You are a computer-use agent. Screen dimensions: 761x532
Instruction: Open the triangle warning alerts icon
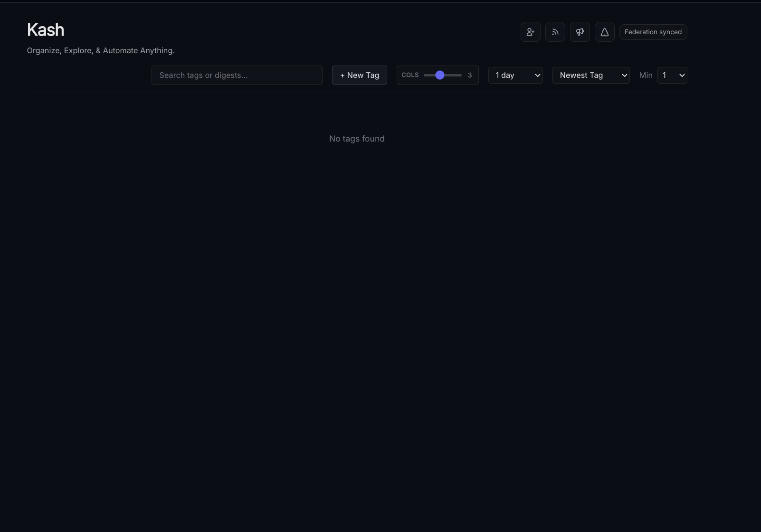[605, 32]
